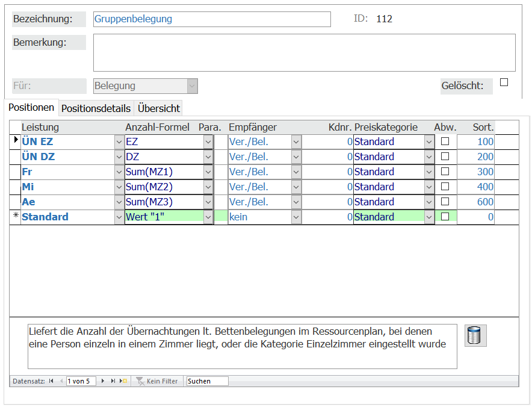The width and height of the screenshot is (532, 407).
Task: Select the ÜN EZ row via record selector
Action: point(15,141)
